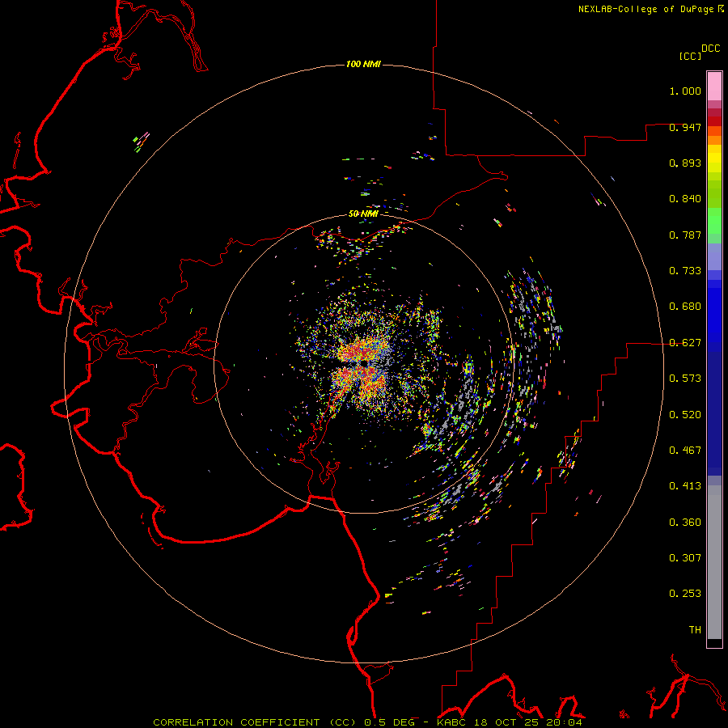Screen dimensions: 728x728
Task: Click the DCC label above the color scale
Action: pos(711,48)
